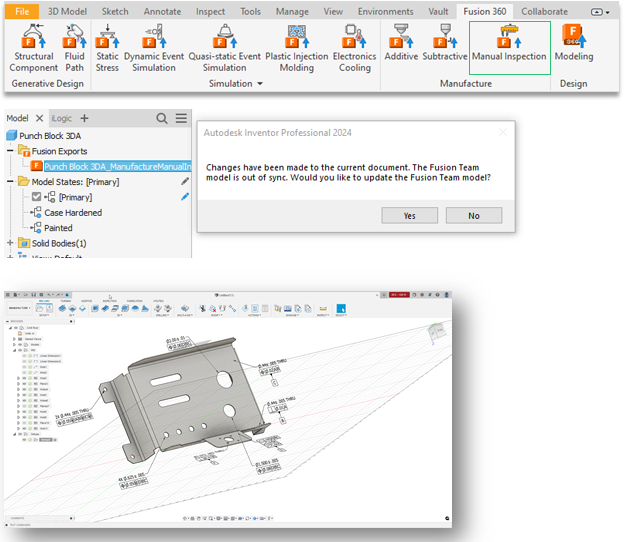Click Multi-Axis toolpath icon in Fusion
Screen dimensions: 624x542
pyautogui.click(x=185, y=308)
